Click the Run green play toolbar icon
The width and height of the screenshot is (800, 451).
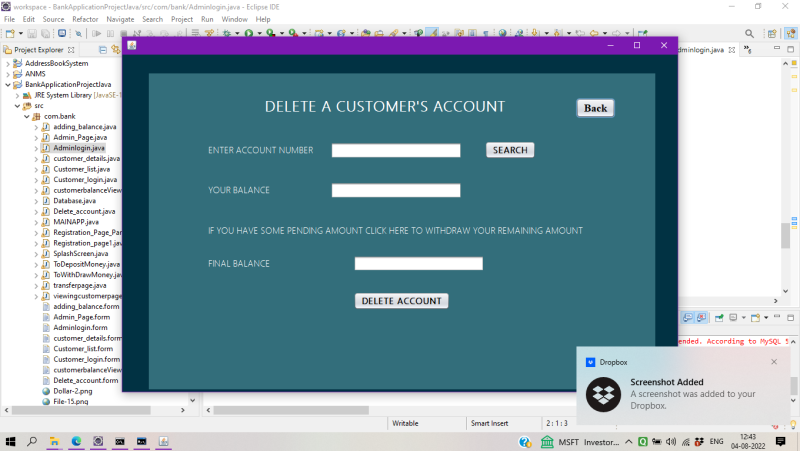pos(248,33)
